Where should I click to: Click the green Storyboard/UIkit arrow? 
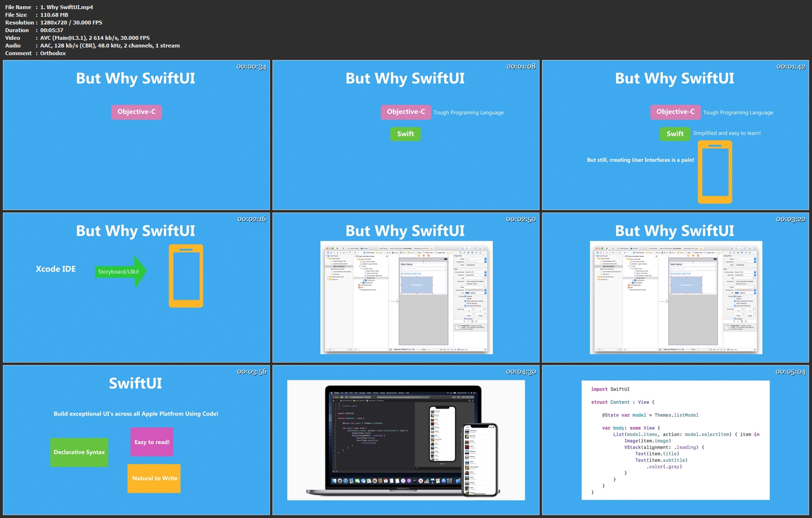coord(121,271)
